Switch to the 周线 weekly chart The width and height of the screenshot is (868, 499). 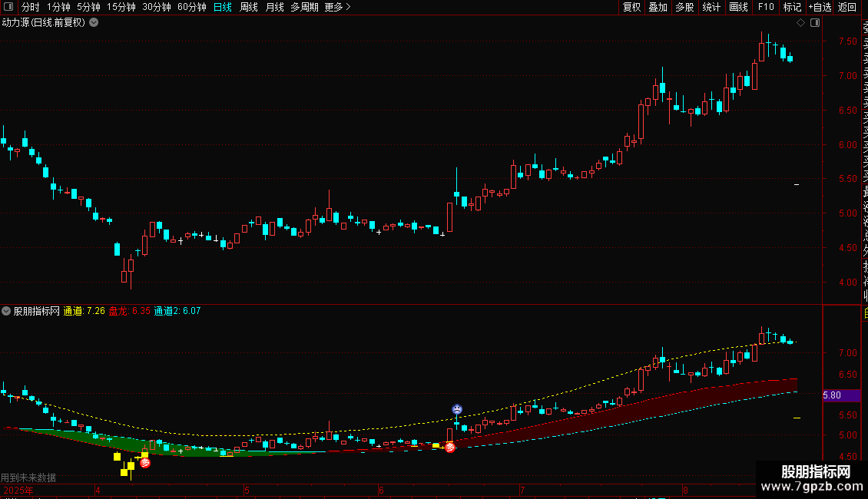pos(249,7)
